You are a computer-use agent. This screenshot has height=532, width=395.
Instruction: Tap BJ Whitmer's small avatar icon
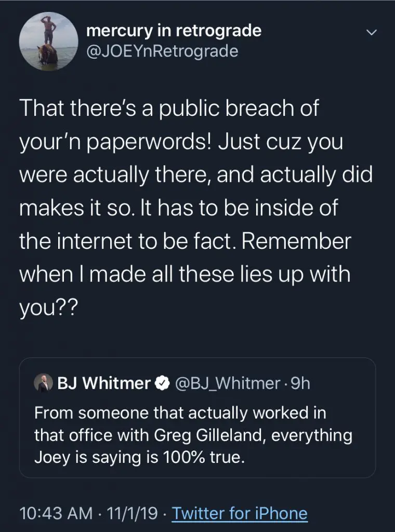(43, 383)
